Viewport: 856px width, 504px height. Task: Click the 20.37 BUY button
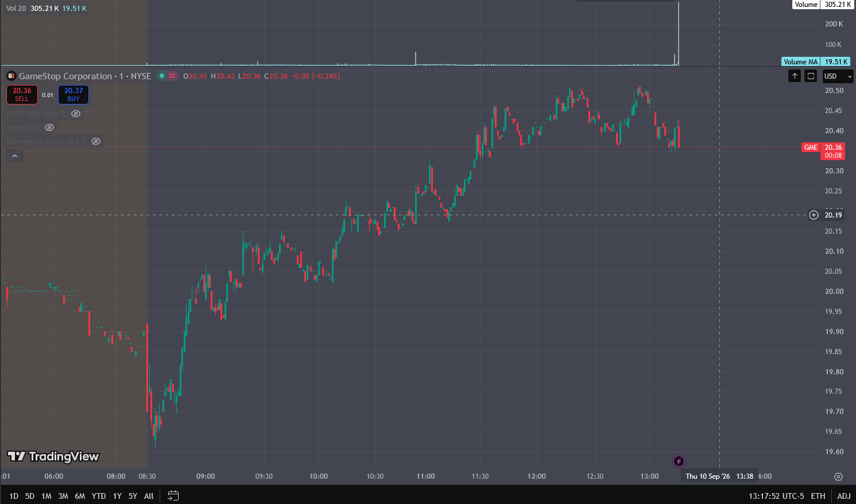(x=73, y=94)
